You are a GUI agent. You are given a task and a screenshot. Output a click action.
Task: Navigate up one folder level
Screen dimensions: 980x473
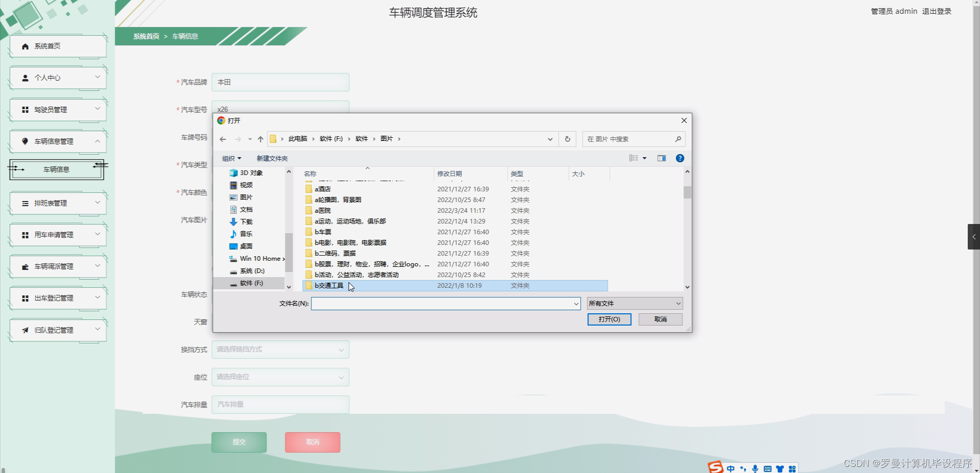(260, 139)
